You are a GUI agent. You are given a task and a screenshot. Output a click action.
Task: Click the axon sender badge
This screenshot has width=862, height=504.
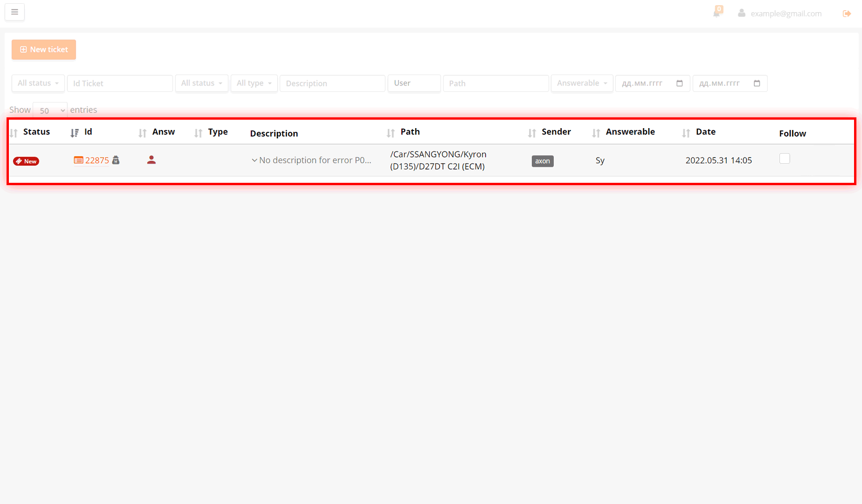(542, 161)
